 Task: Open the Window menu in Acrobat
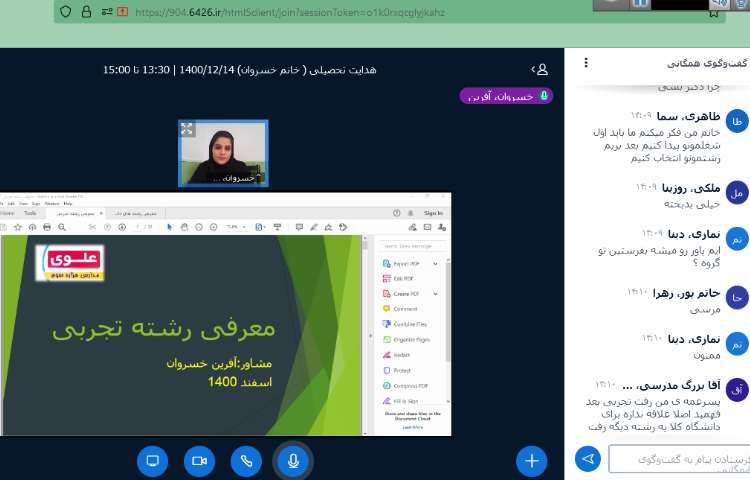click(52, 204)
